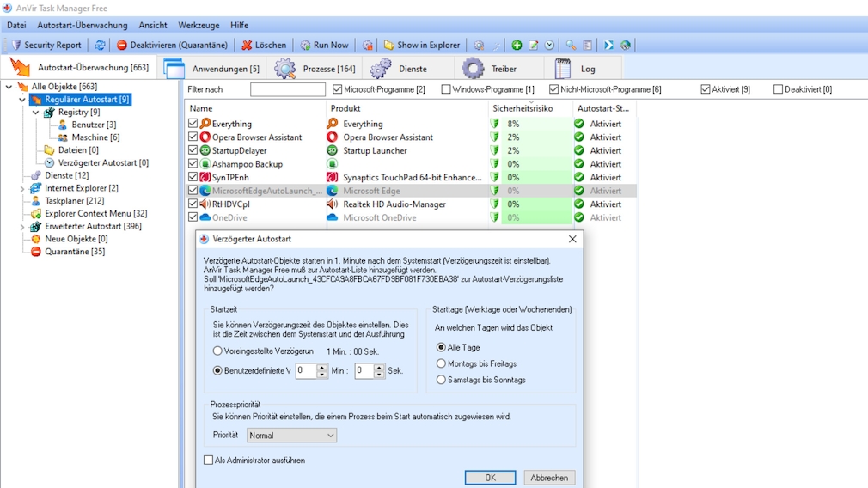This screenshot has height=488, width=868.
Task: Open the Werkzeuge menu
Action: (x=199, y=25)
